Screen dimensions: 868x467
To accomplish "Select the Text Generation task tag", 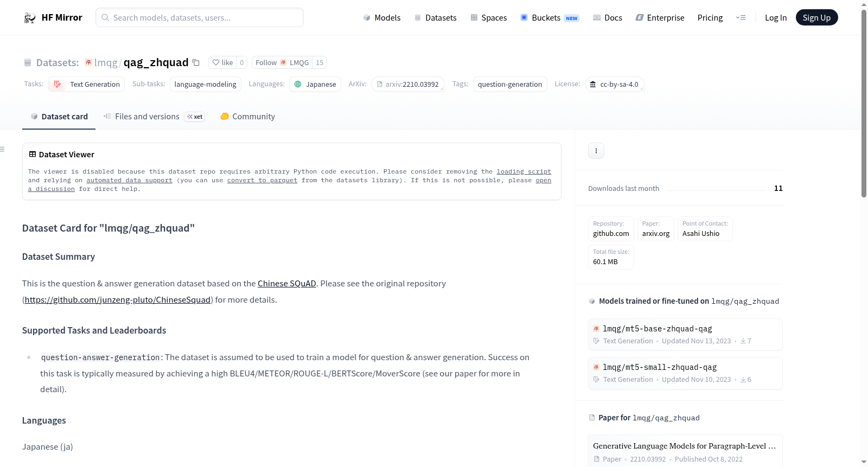I will (x=86, y=85).
